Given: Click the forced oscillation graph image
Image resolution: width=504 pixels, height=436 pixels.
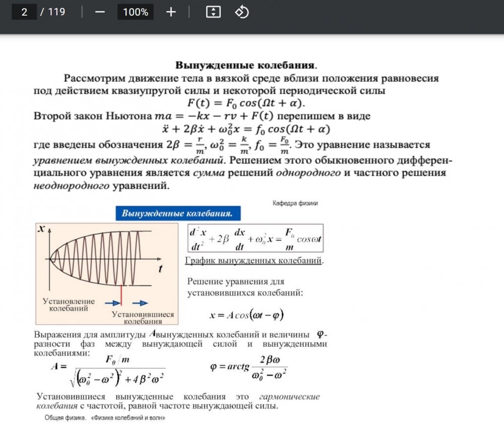Looking at the screenshot, I should click(x=107, y=273).
